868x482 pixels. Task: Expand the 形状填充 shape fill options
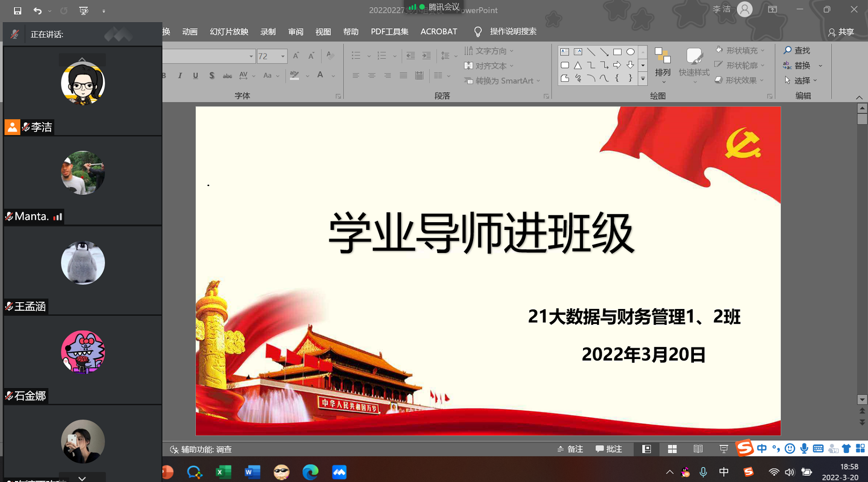coord(763,51)
